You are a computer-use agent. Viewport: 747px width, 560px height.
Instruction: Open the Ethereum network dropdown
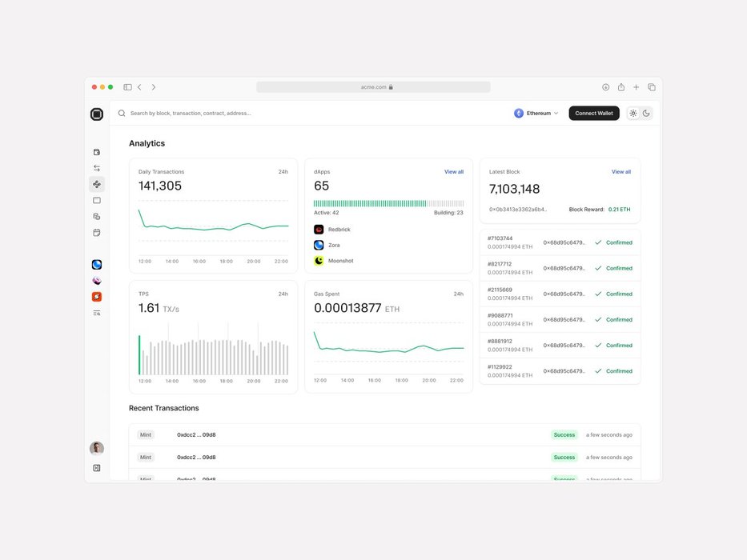coord(536,114)
